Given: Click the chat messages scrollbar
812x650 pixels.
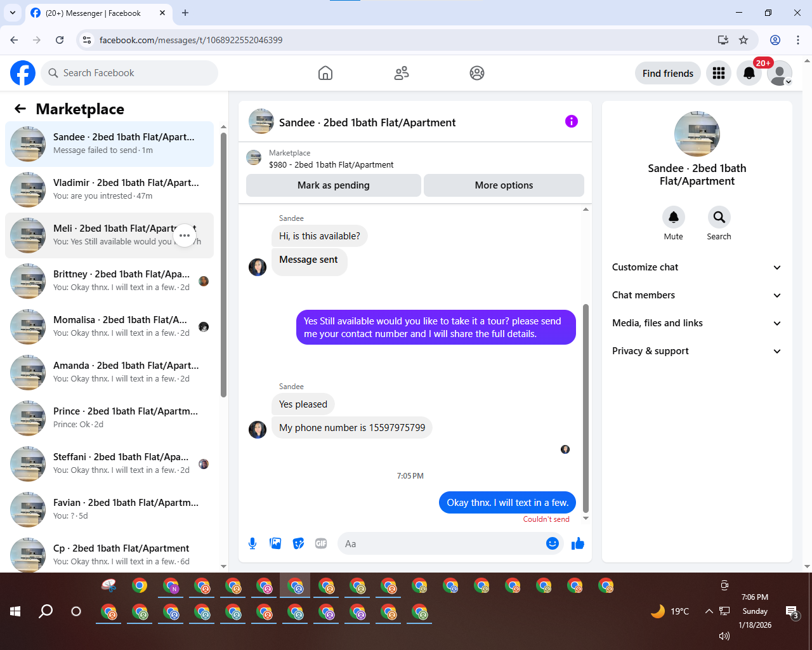Looking at the screenshot, I should 586,408.
